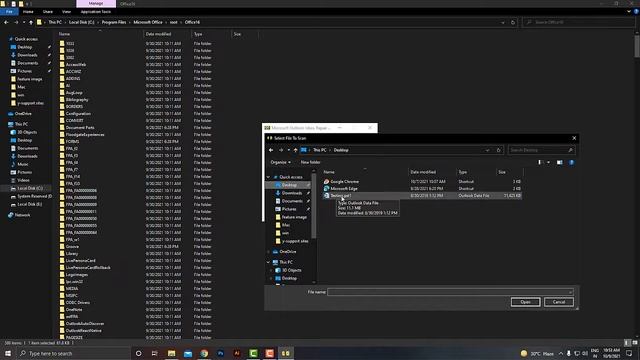This screenshot has height=360, width=640.
Task: Open the File name combo box dropdown arrow
Action: pos(571,292)
